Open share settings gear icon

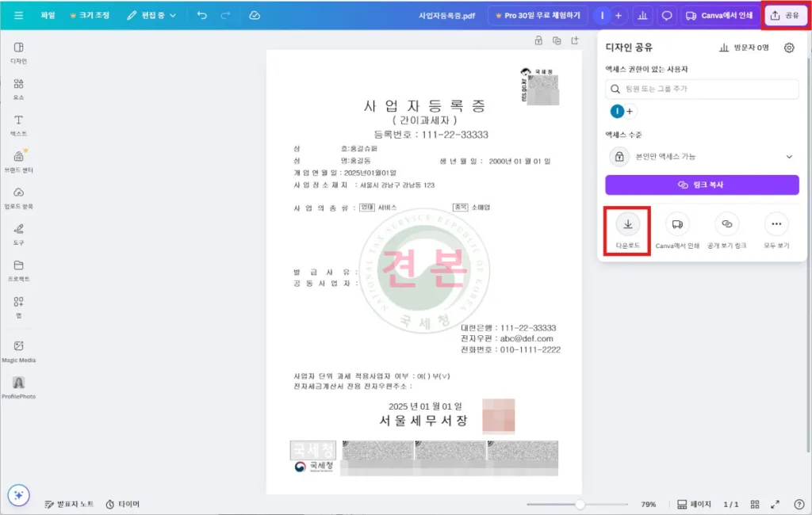pyautogui.click(x=788, y=48)
